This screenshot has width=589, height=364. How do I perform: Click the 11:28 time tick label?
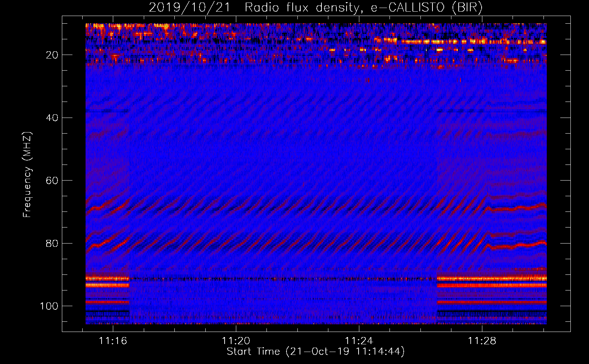(x=482, y=341)
